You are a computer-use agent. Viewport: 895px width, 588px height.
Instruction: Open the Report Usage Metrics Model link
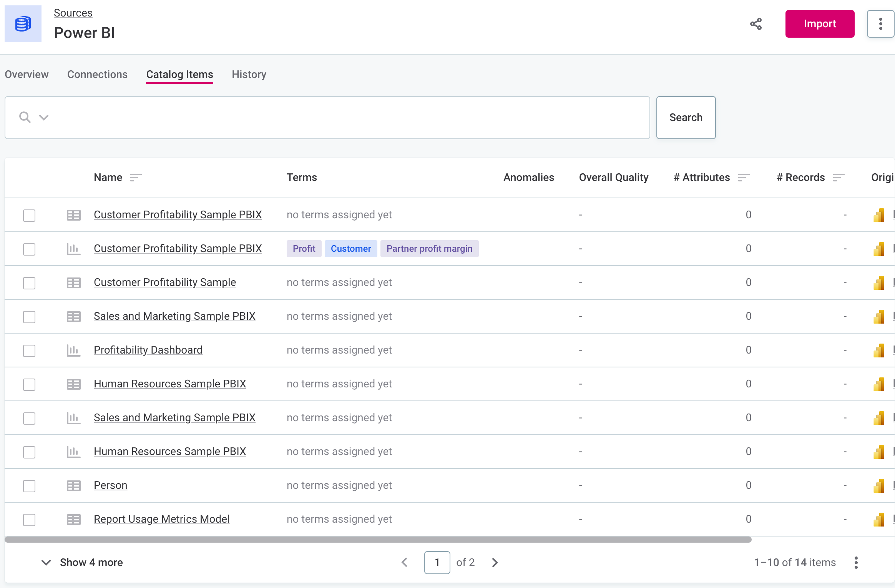click(161, 519)
